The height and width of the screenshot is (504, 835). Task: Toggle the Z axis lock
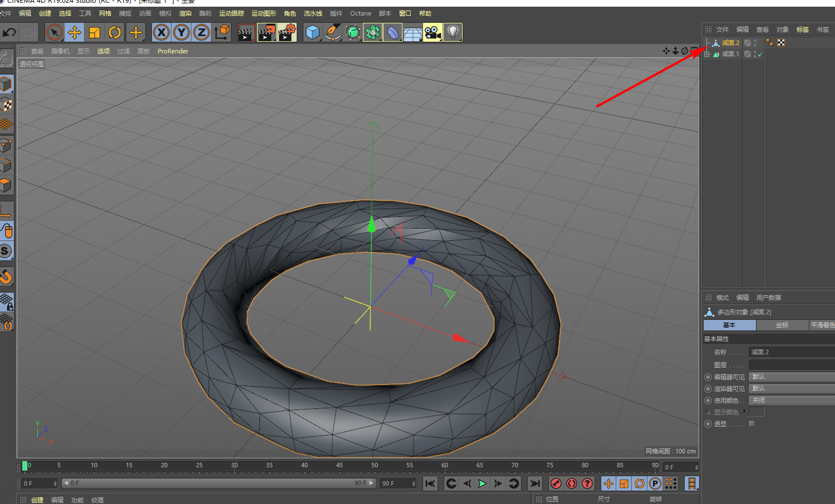point(202,33)
